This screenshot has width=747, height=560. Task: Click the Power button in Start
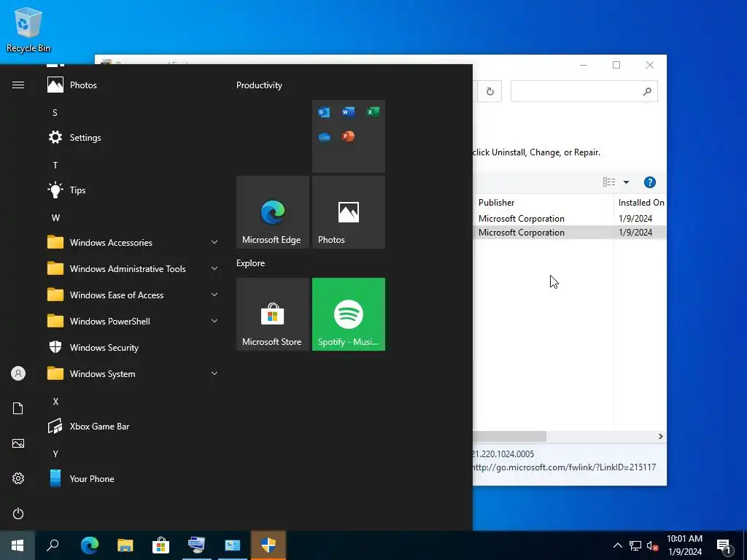point(18,513)
